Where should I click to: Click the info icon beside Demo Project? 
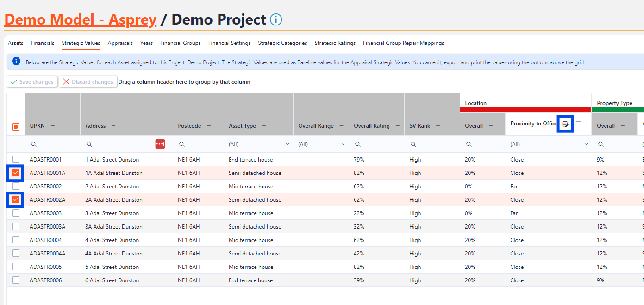[276, 20]
